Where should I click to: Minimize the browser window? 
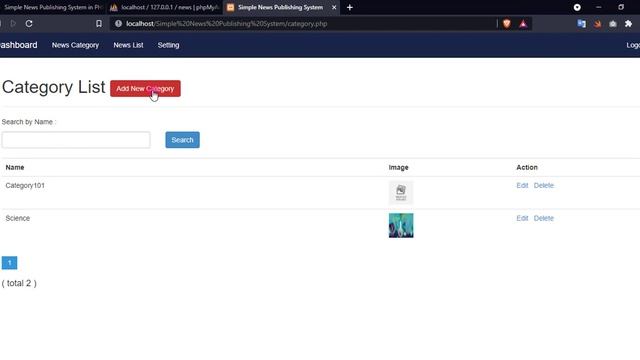(599, 7)
